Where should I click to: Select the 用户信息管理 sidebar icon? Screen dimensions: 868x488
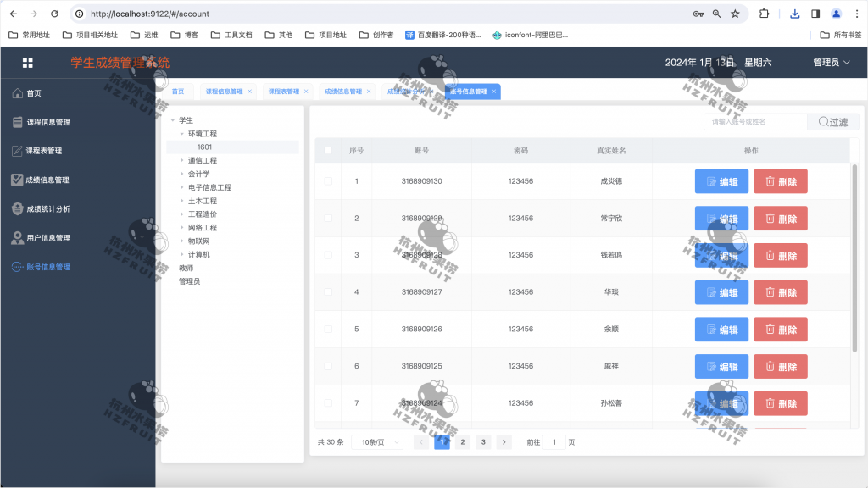[17, 237]
